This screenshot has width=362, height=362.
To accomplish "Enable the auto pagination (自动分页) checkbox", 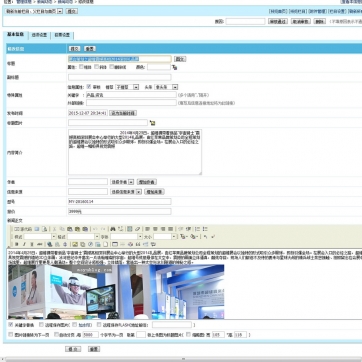I will tap(56, 334).
